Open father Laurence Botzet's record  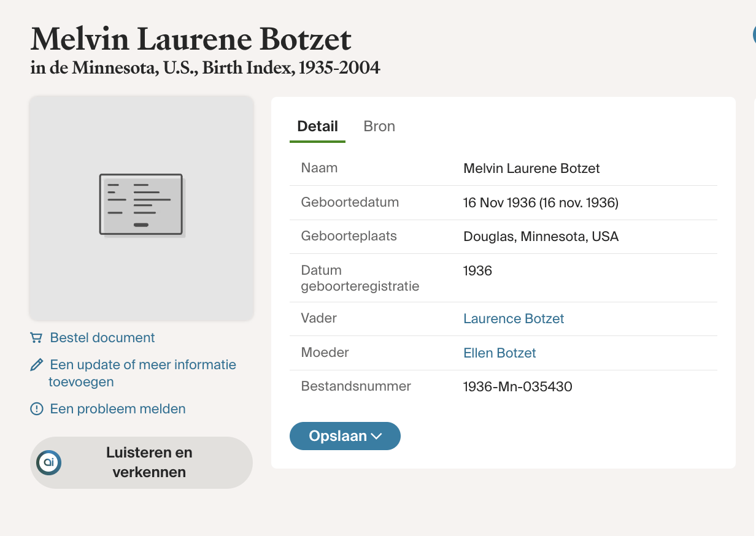513,319
